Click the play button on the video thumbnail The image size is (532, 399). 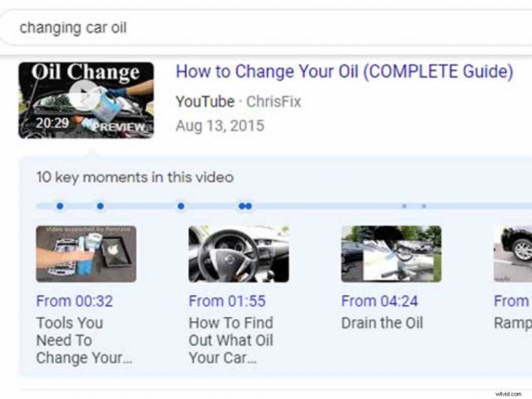82,92
